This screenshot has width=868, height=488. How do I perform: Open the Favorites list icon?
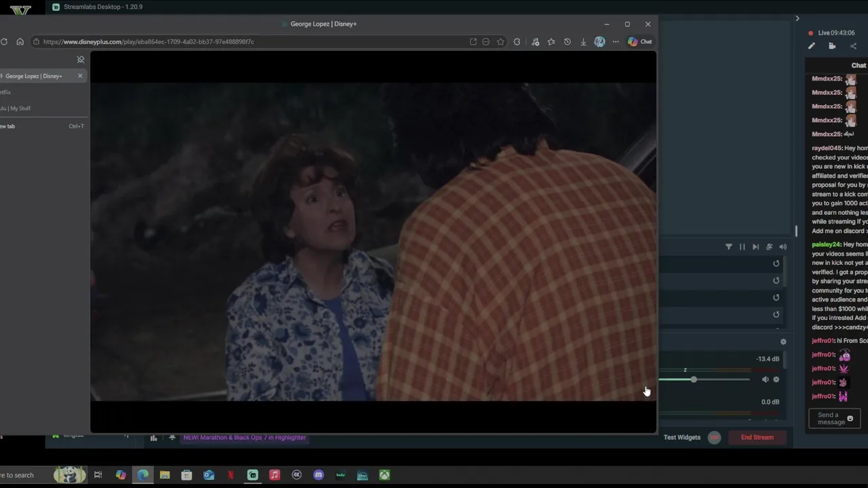[551, 42]
